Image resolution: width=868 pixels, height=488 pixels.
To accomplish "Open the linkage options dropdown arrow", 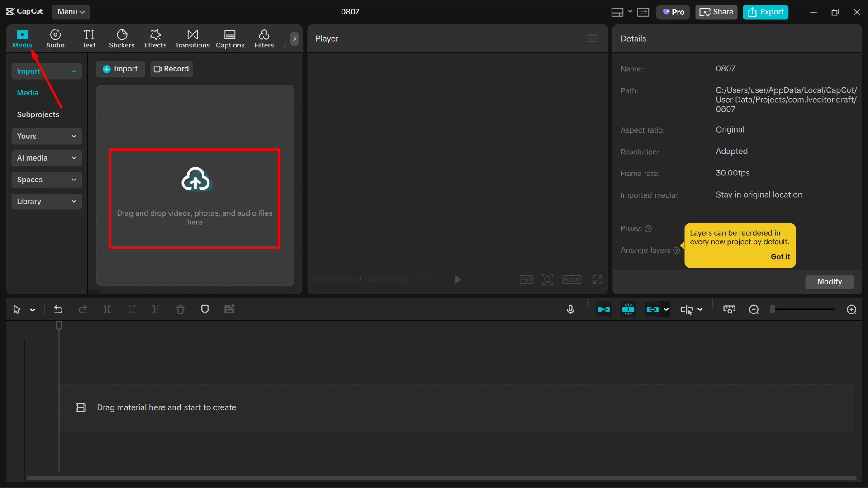I will pyautogui.click(x=666, y=309).
